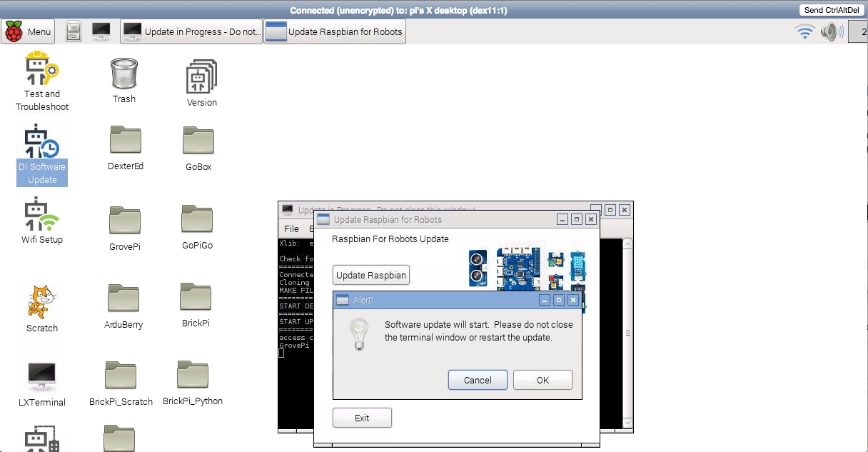Click the LXTerminal desktop icon

tap(42, 385)
